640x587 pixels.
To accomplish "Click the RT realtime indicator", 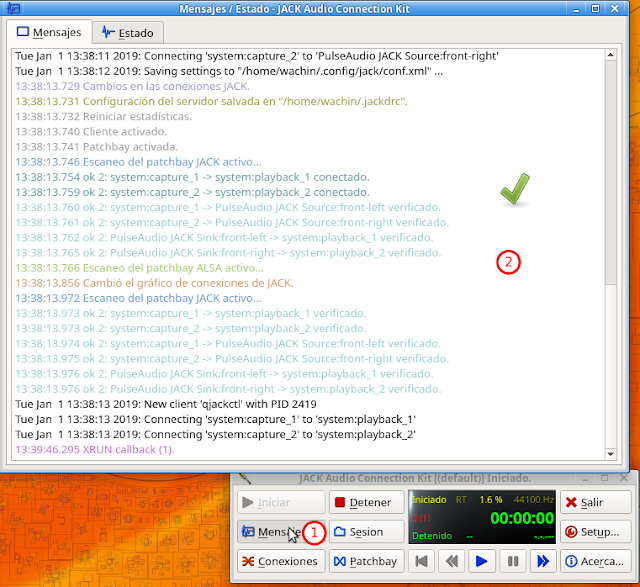I will pos(461,500).
